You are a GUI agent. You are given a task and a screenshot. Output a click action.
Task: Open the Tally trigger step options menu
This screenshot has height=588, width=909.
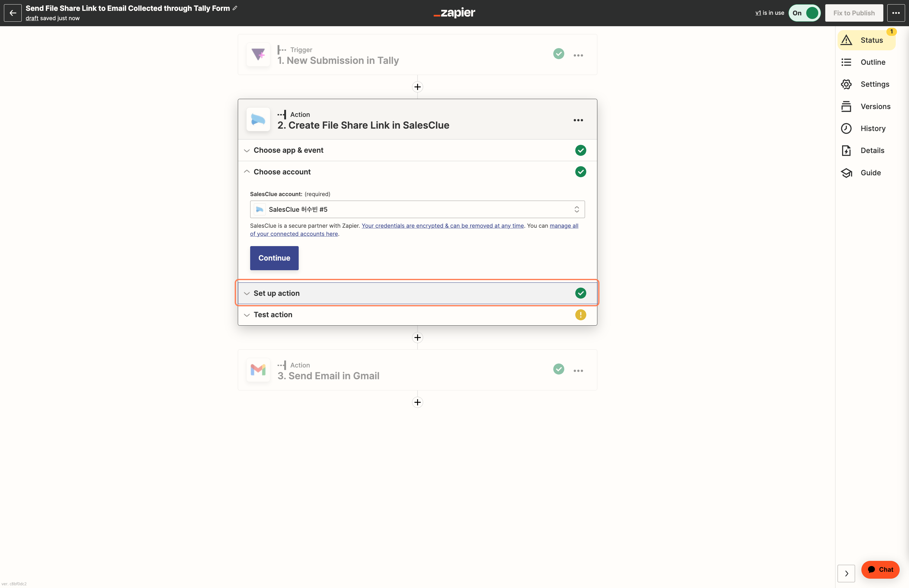point(578,55)
